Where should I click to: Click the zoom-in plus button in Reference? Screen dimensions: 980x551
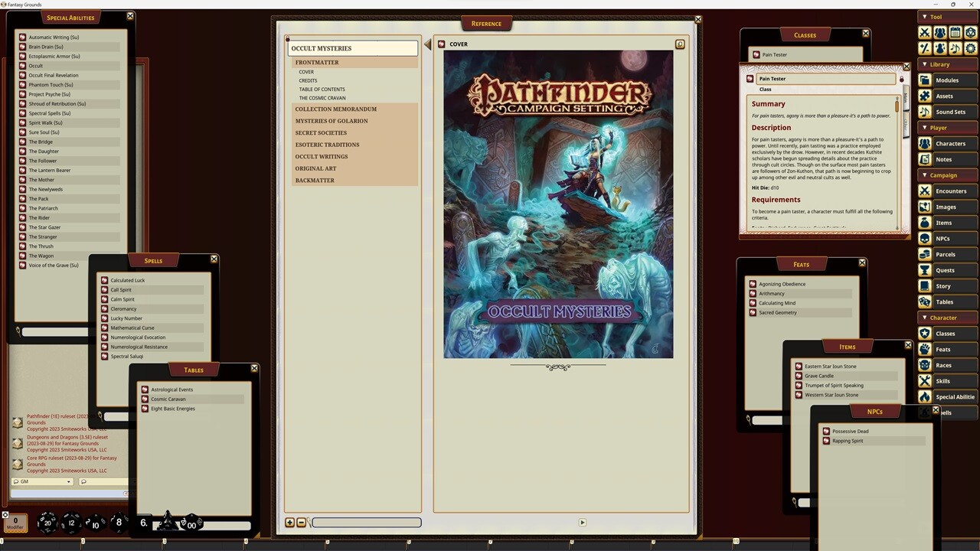click(289, 523)
